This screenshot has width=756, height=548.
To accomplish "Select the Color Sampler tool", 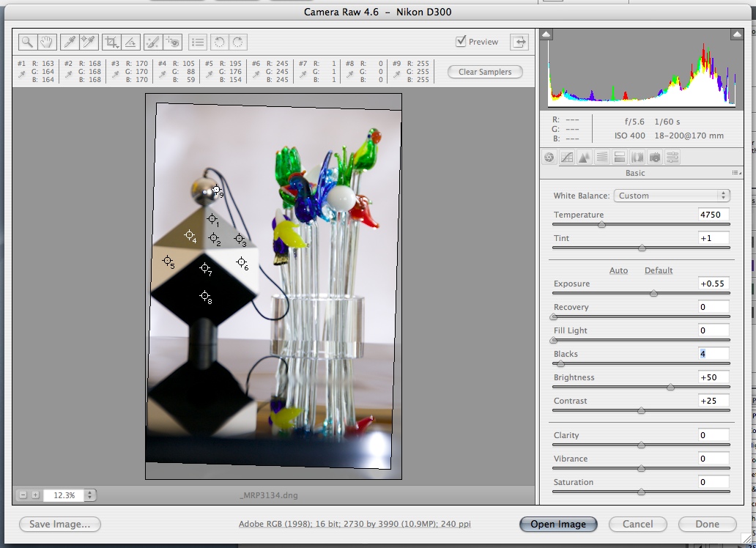I will coord(88,42).
